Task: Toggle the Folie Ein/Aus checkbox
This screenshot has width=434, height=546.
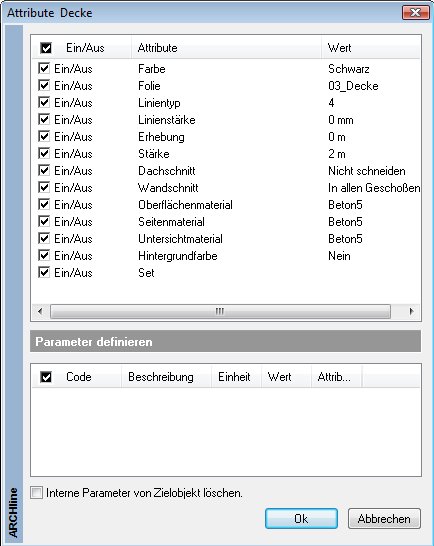Action: [x=44, y=85]
